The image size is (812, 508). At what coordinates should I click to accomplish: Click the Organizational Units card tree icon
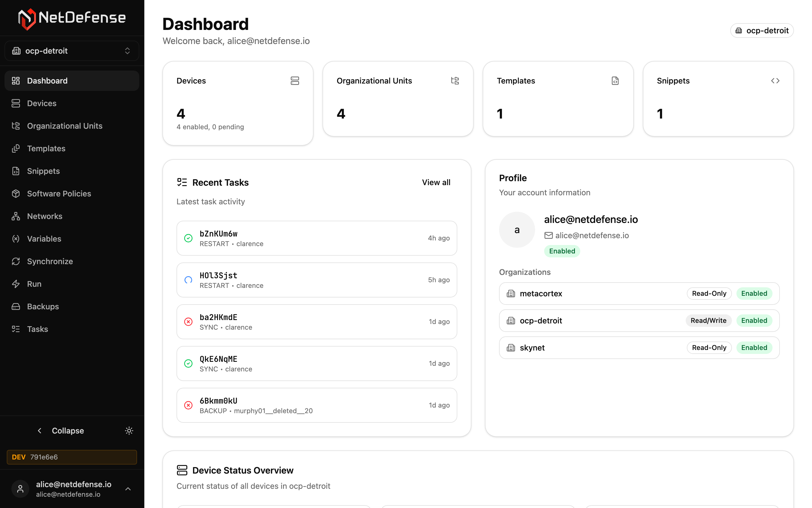click(x=455, y=81)
